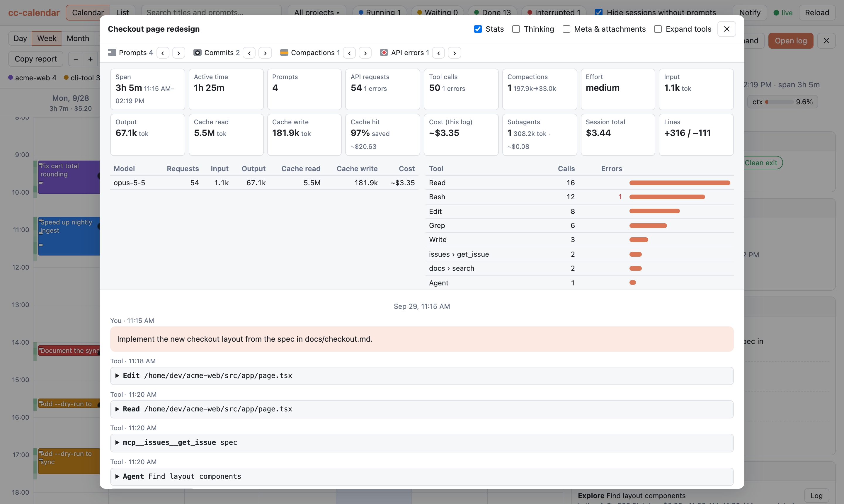Viewport: 844px width, 504px height.
Task: Jump to next commit arrow
Action: tap(265, 53)
